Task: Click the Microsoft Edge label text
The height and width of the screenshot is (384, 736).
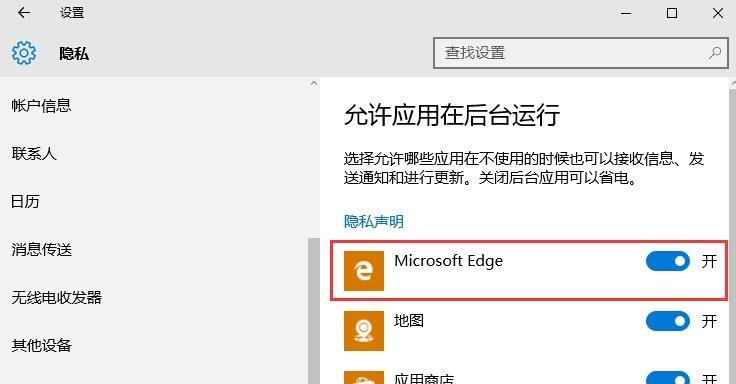Action: pos(448,261)
